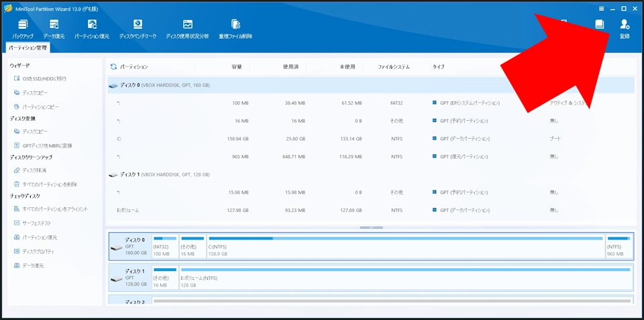Open ディスクプロパティ in the sidebar
The height and width of the screenshot is (320, 644).
(x=34, y=252)
